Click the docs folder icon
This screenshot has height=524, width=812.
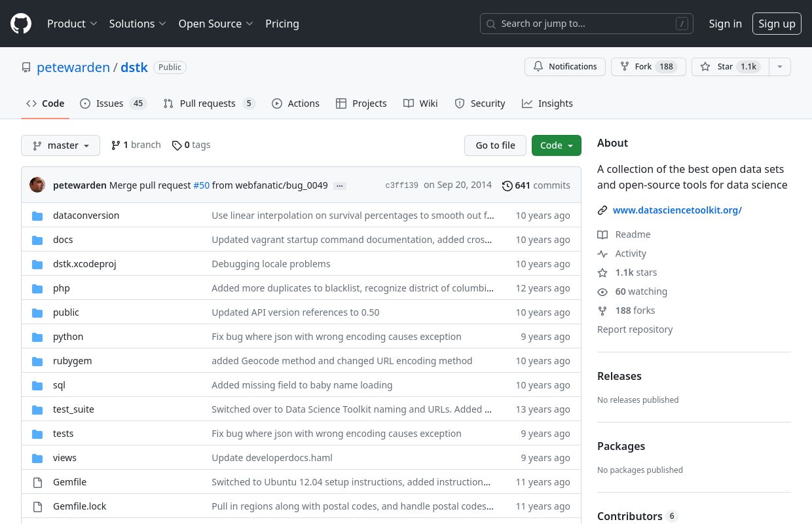[x=37, y=240]
